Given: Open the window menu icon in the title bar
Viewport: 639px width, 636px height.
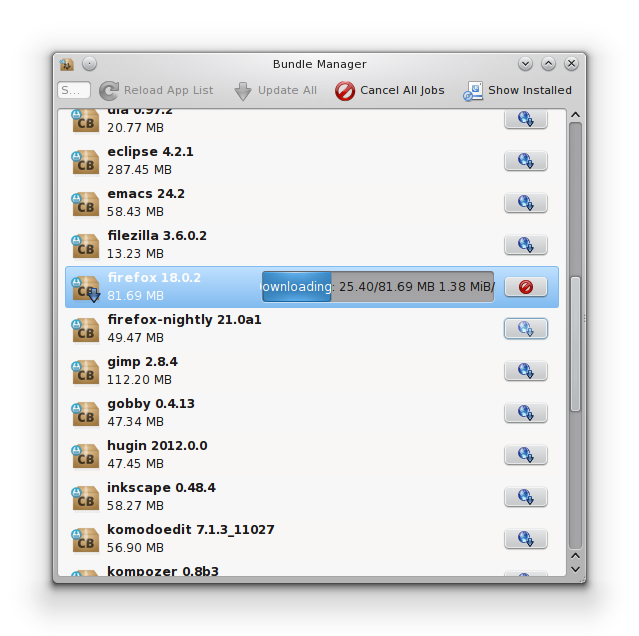Looking at the screenshot, I should click(67, 64).
